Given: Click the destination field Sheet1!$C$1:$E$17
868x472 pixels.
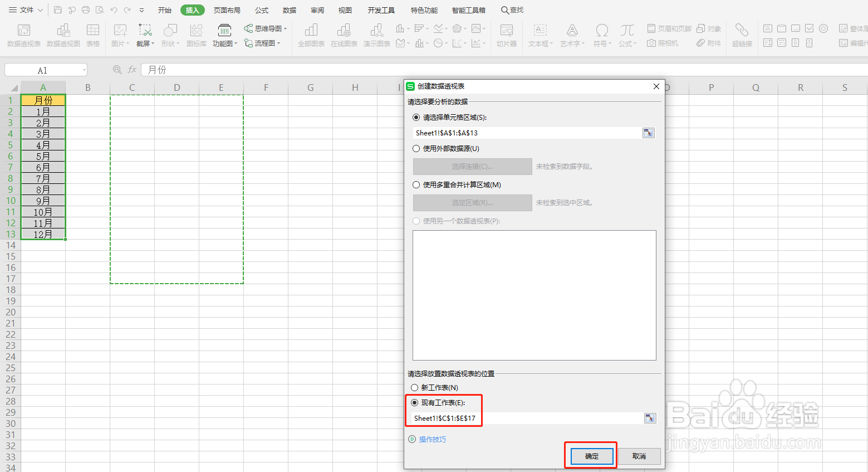Looking at the screenshot, I should click(x=527, y=418).
